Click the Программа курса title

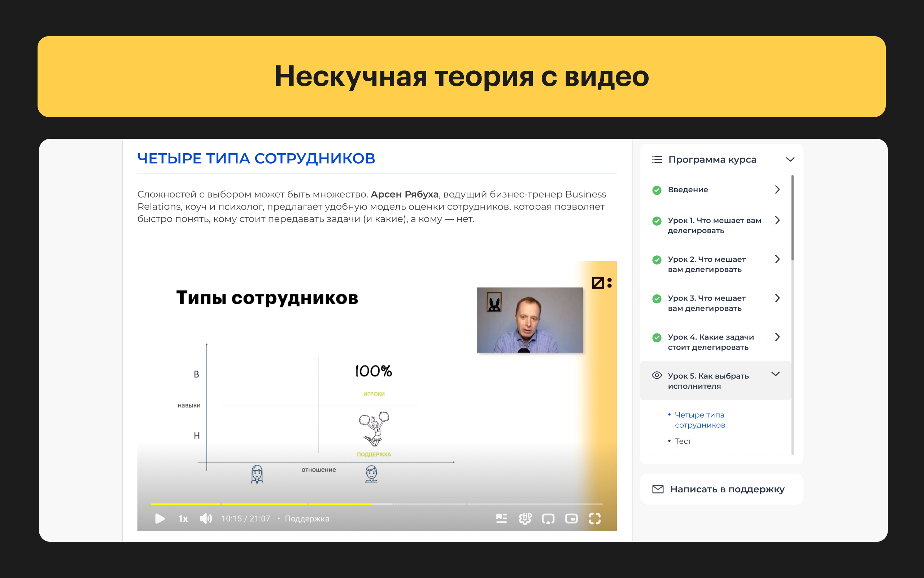pyautogui.click(x=712, y=159)
